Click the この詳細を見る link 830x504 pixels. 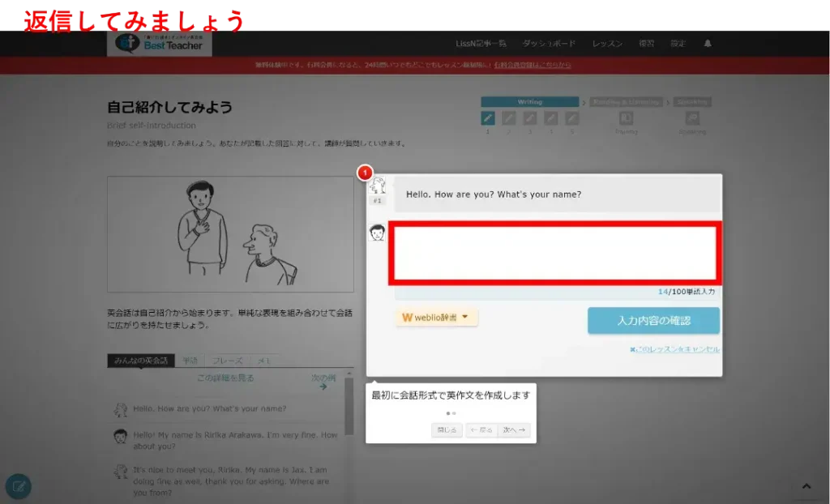point(225,378)
